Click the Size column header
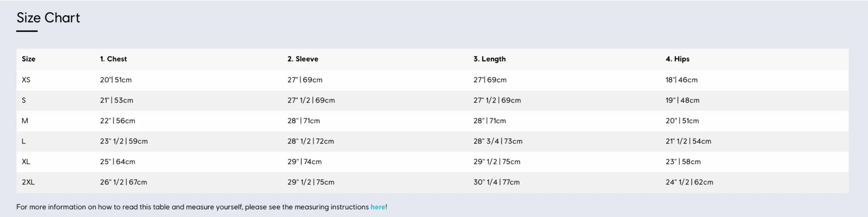The height and width of the screenshot is (217, 868). coord(28,59)
